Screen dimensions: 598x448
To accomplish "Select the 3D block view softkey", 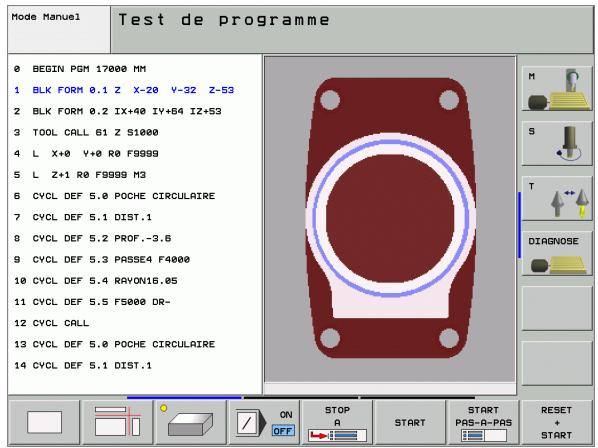I will click(190, 422).
